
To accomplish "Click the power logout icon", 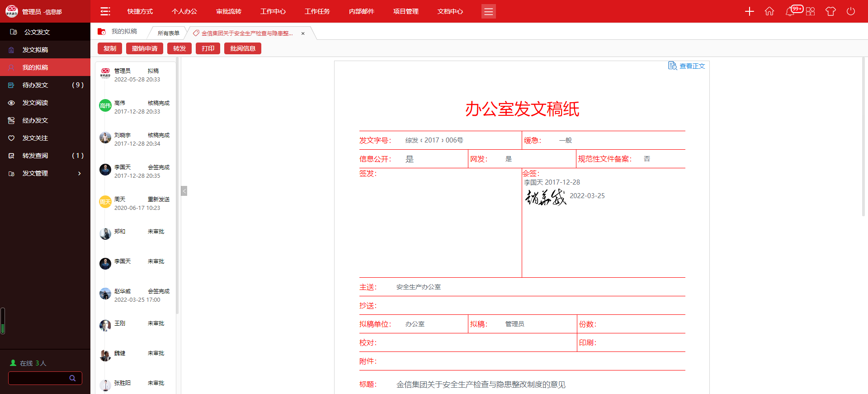I will tap(851, 11).
